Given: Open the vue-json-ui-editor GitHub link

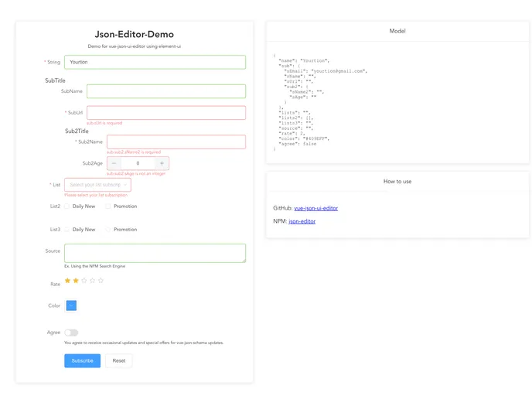Looking at the screenshot, I should 315,208.
